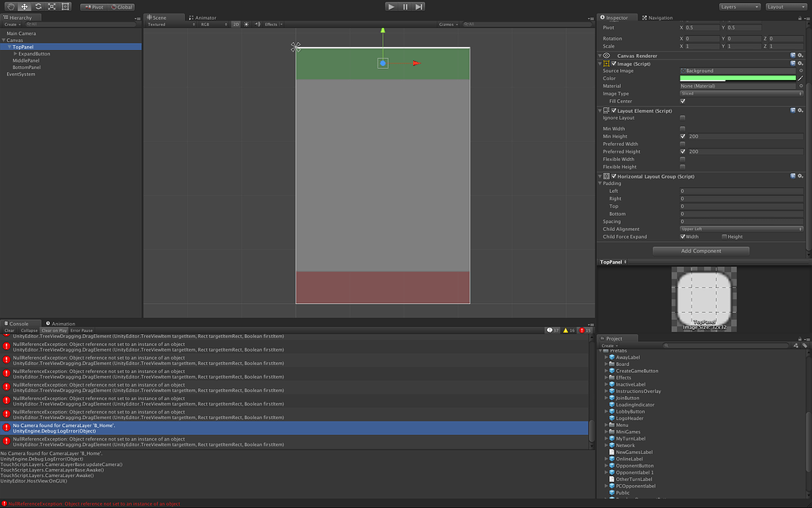Select the Rect transform tool

tap(65, 6)
